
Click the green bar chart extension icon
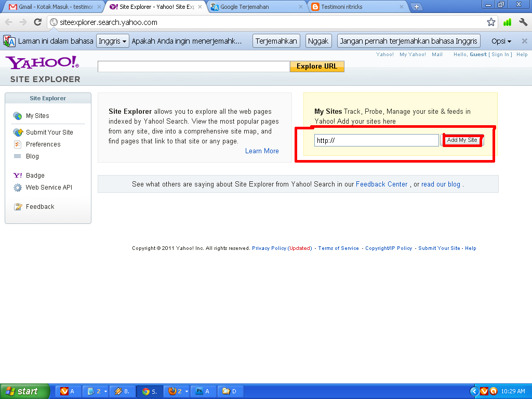pyautogui.click(x=507, y=22)
